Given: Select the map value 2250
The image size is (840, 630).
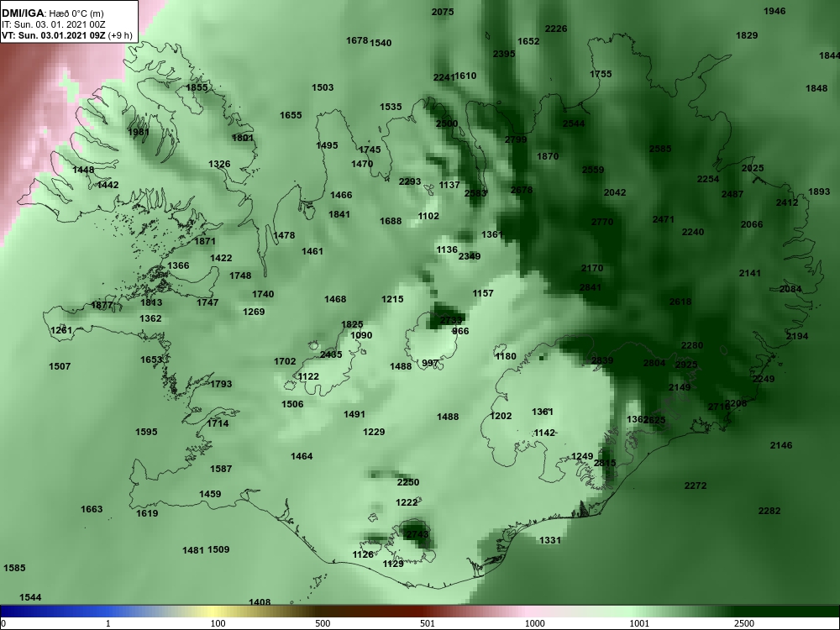Looking at the screenshot, I should point(408,482).
